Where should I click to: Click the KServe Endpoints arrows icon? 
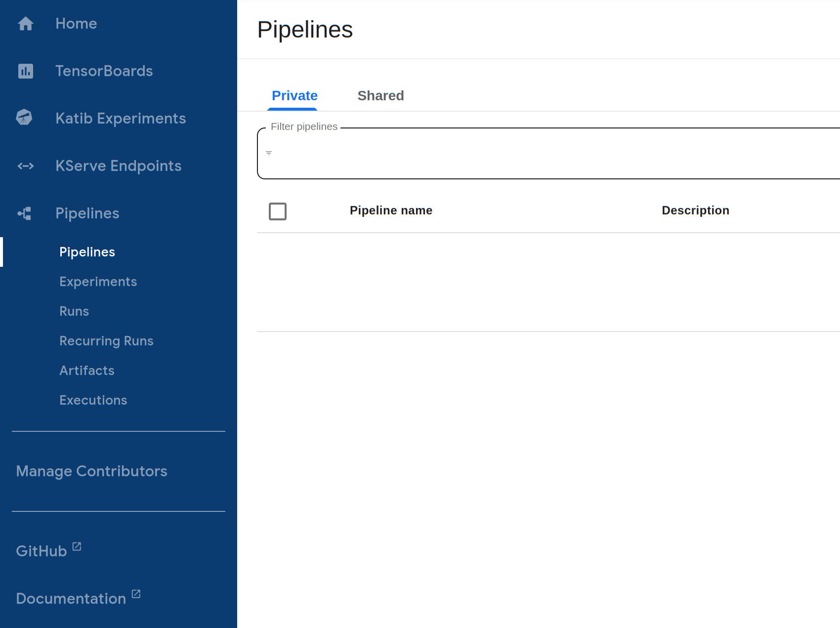(x=25, y=166)
